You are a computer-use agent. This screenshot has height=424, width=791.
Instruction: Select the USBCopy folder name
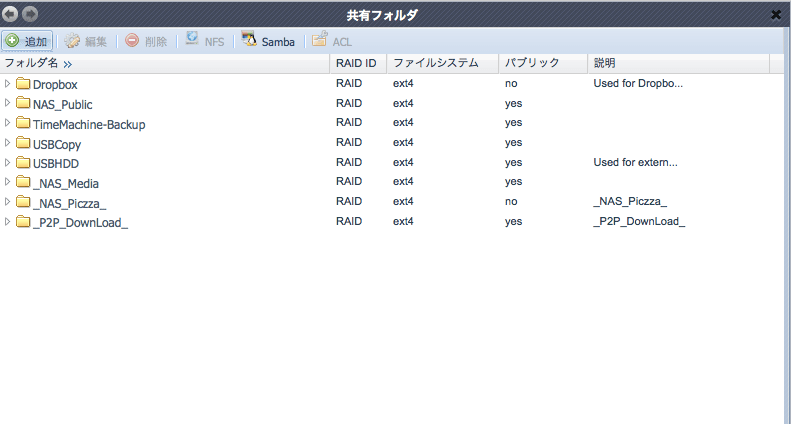[x=56, y=145]
